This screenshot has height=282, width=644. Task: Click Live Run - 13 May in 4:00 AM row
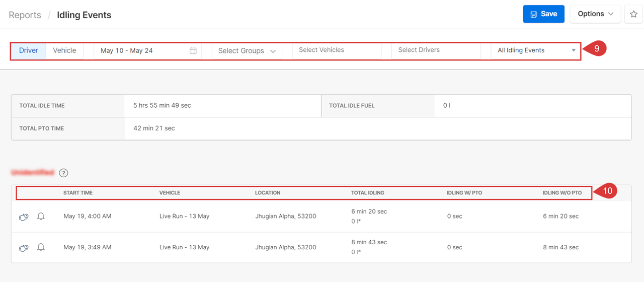pos(184,216)
